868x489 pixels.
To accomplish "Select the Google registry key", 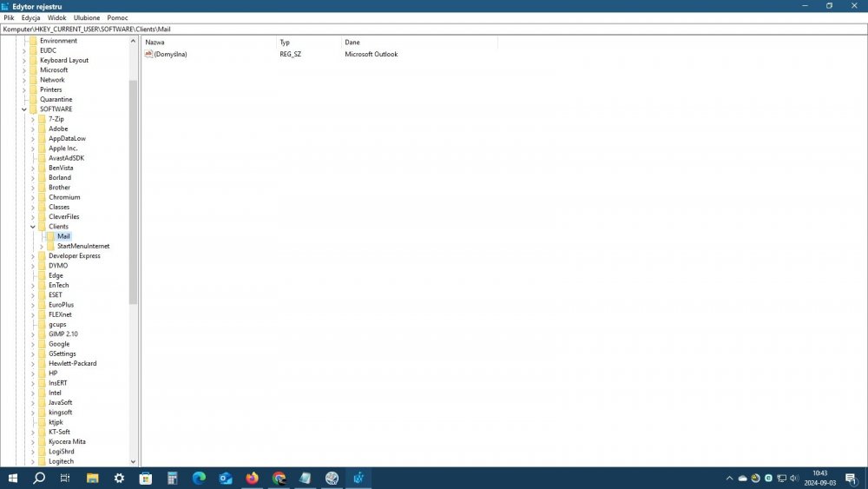I will pyautogui.click(x=59, y=344).
